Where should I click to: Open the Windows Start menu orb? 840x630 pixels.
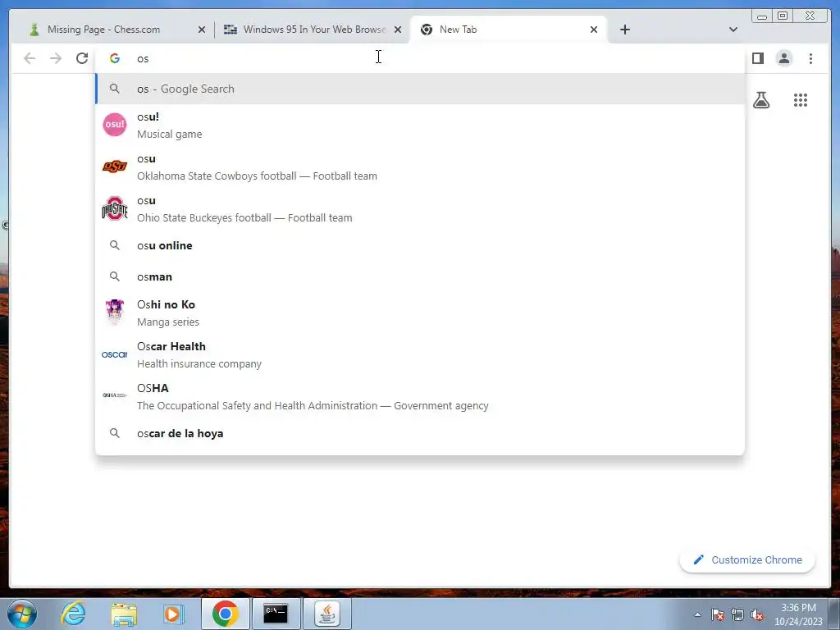pyautogui.click(x=22, y=614)
